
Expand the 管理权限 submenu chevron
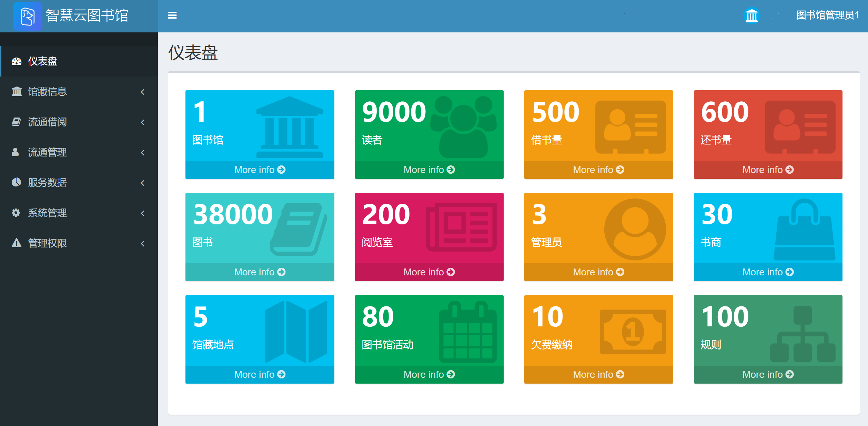[143, 244]
